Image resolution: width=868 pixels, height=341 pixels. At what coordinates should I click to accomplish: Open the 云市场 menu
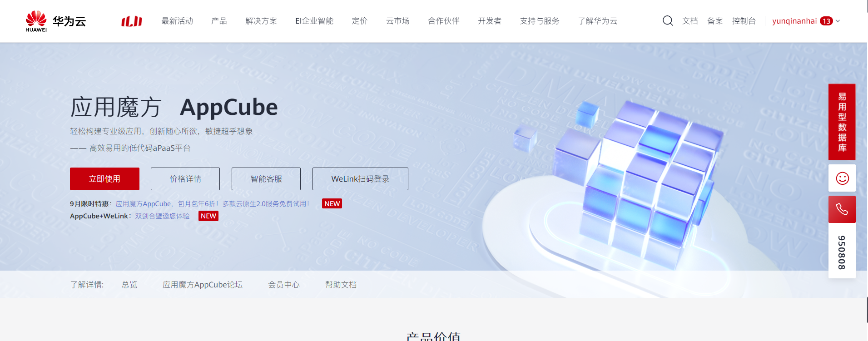click(398, 21)
